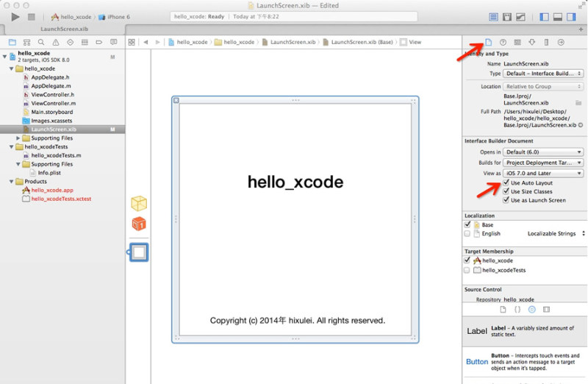The height and width of the screenshot is (384, 588).
Task: Show the Size inspector
Action: pos(546,42)
